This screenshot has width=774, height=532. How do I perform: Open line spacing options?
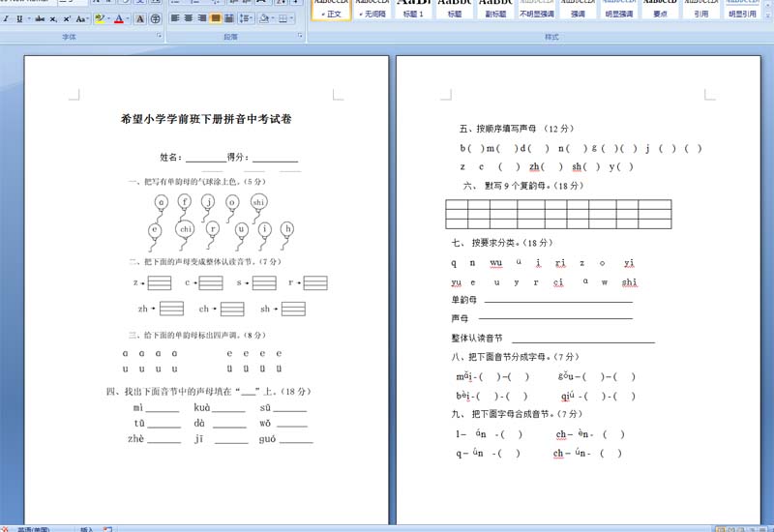coord(246,18)
